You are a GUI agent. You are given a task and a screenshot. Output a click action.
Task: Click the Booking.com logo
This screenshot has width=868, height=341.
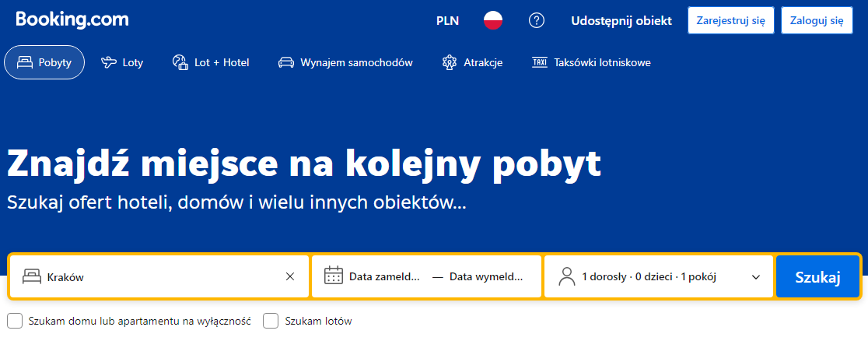(x=72, y=20)
